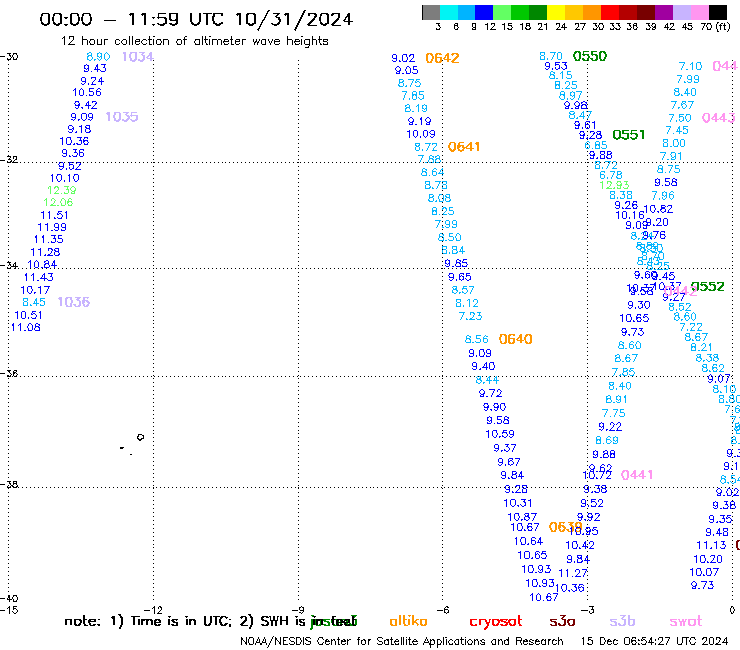The image size is (740, 650).
Task: Click the green time label 0550
Action: click(590, 57)
